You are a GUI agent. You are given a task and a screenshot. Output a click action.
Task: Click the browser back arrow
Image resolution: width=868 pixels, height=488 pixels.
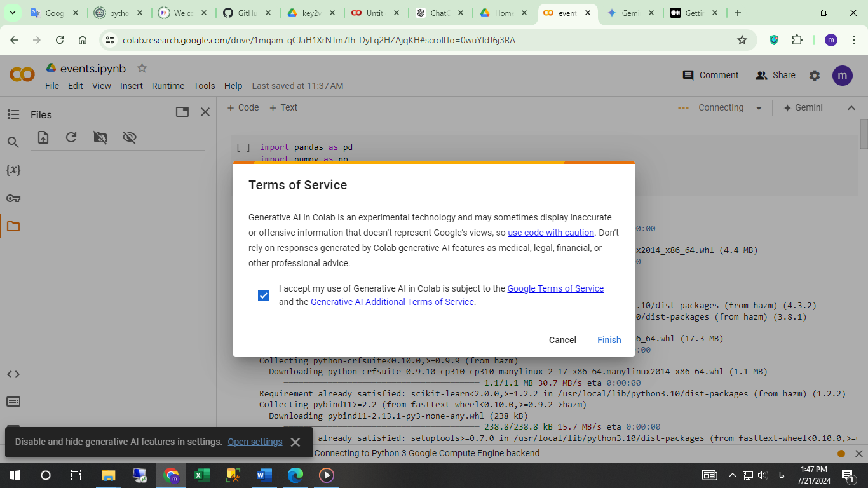(x=14, y=40)
